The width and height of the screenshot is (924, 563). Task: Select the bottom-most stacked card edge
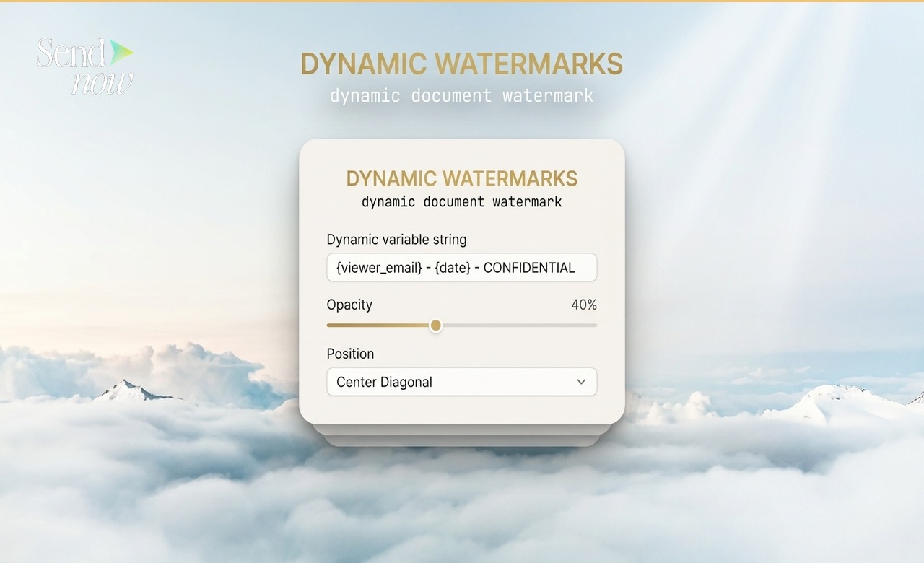pos(461,441)
